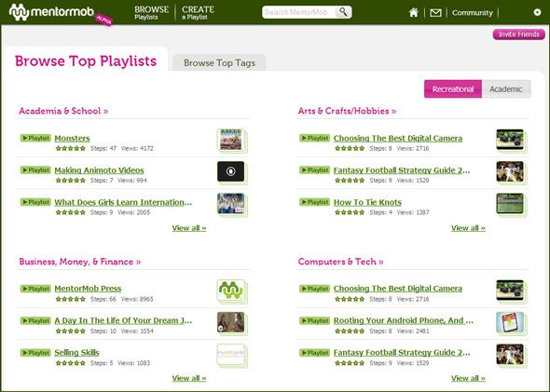
Task: Open the home icon in header
Action: pos(414,13)
